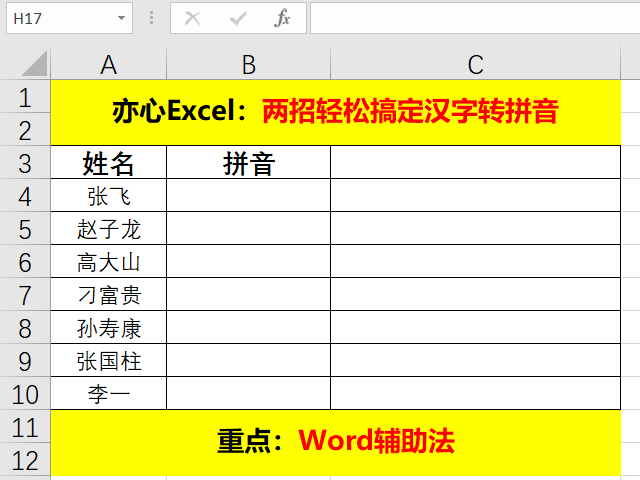Select column C cell in the 张国柱 row
The width and height of the screenshot is (640, 480).
(476, 361)
